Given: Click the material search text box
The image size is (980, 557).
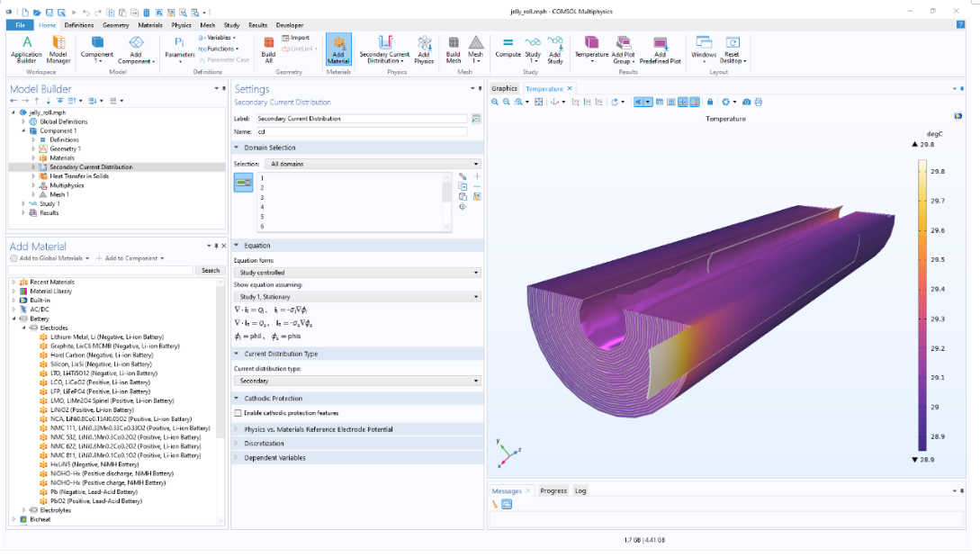Looking at the screenshot, I should pyautogui.click(x=102, y=271).
